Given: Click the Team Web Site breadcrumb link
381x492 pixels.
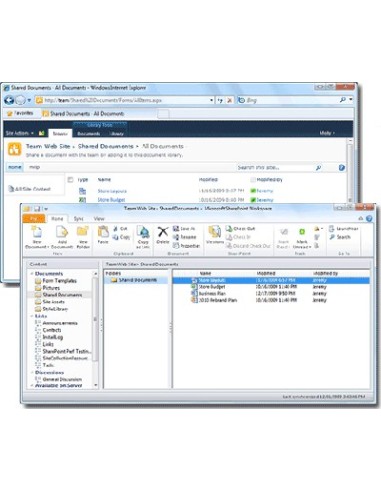Looking at the screenshot, I should point(48,146).
